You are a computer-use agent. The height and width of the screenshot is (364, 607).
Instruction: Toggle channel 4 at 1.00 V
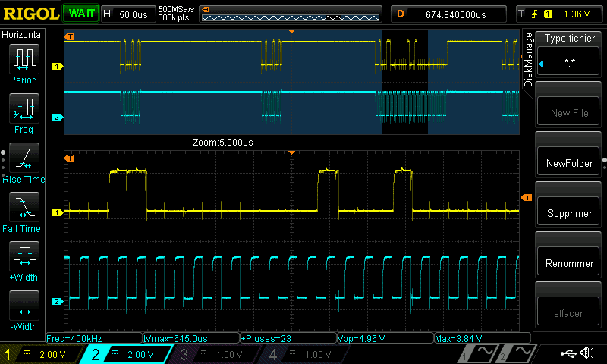[304, 354]
